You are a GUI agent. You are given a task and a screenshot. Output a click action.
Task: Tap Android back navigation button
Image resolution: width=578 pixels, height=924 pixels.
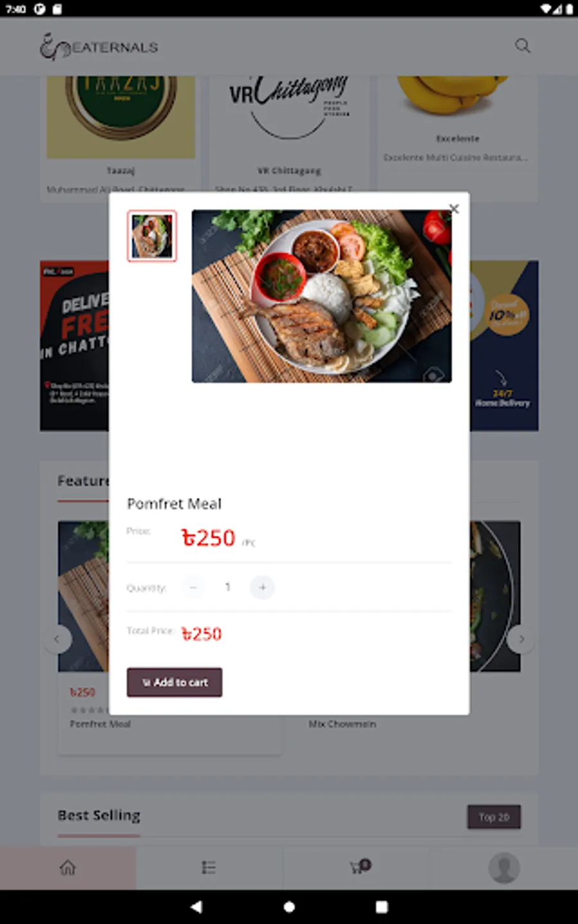click(x=197, y=907)
